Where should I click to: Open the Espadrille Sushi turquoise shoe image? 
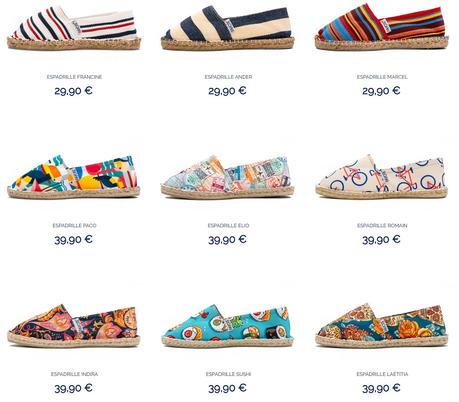pos(228,325)
